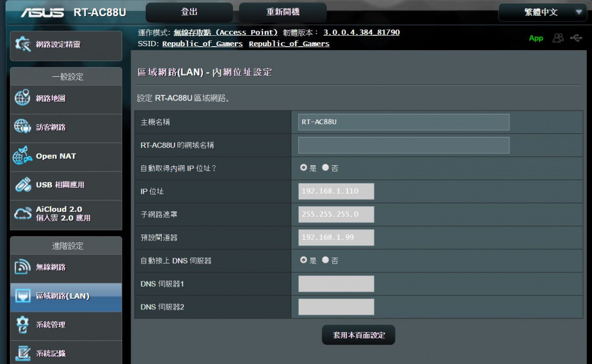This screenshot has height=364, width=592.
Task: Click 套用本頁面設定 apply button
Action: click(x=358, y=335)
